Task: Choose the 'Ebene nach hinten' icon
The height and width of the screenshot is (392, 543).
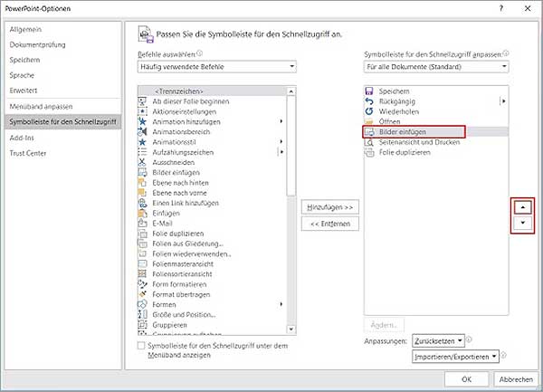Action: pyautogui.click(x=142, y=183)
